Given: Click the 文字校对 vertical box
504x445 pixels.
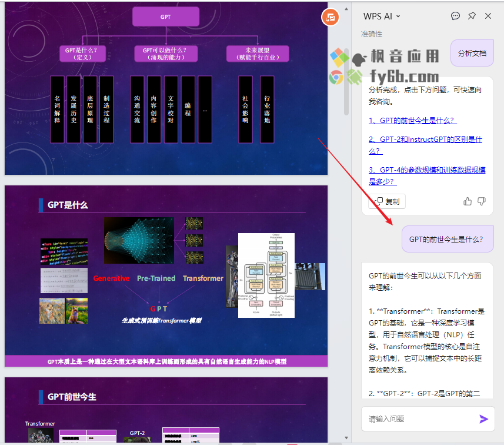Looking at the screenshot, I should 171,109.
